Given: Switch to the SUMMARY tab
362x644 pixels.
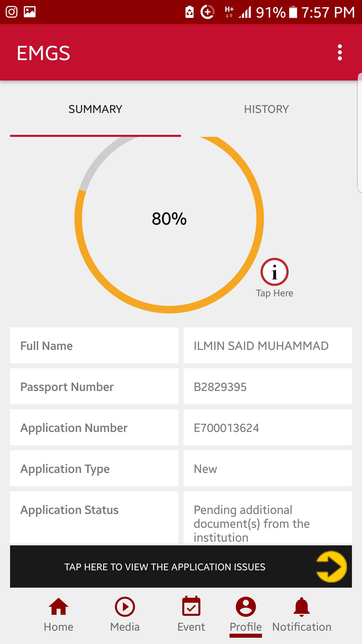Looking at the screenshot, I should point(95,109).
